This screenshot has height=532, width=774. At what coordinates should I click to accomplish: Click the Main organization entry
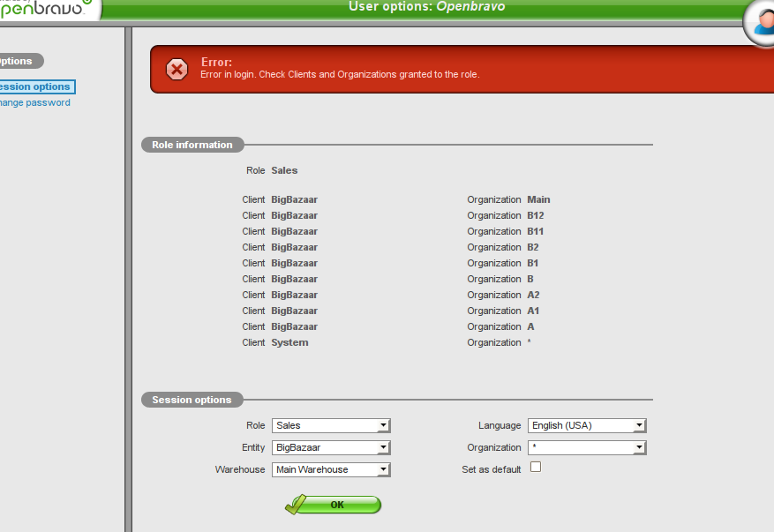[538, 199]
